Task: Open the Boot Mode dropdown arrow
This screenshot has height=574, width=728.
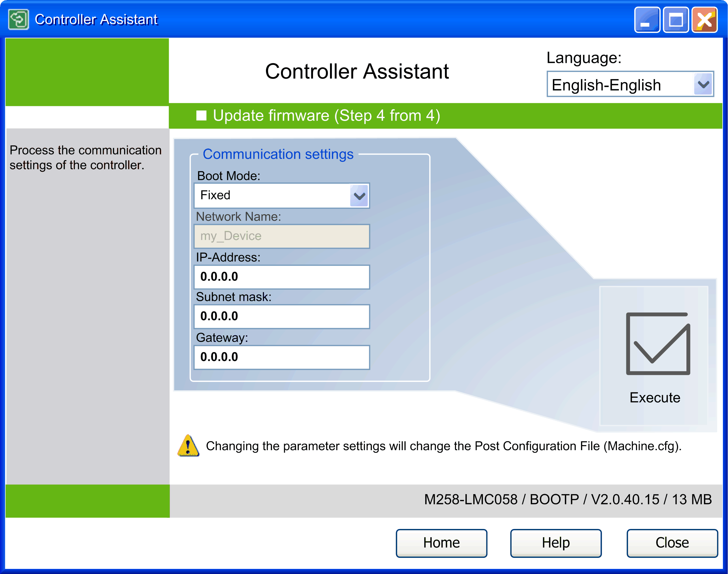Action: coord(359,196)
